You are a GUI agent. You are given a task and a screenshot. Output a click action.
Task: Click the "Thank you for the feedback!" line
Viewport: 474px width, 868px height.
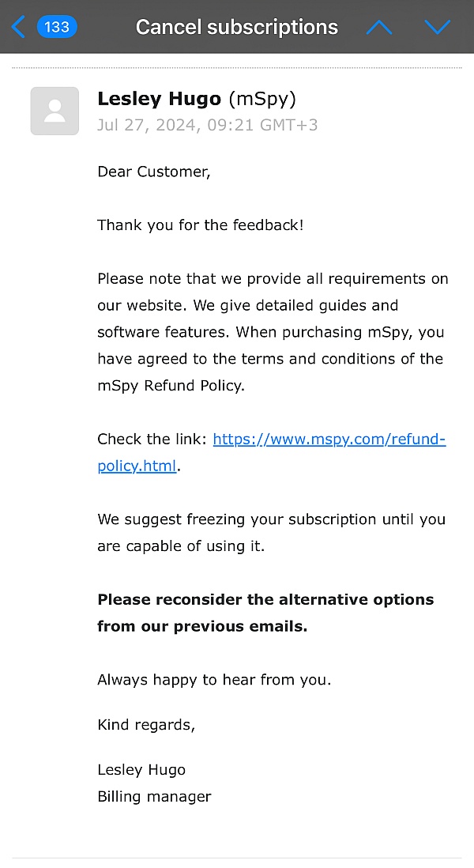(201, 225)
